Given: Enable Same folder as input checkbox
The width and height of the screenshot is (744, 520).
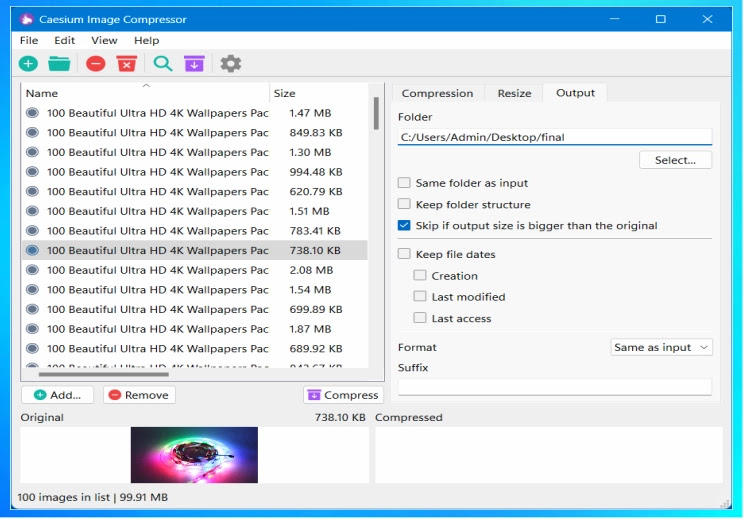Looking at the screenshot, I should click(404, 183).
